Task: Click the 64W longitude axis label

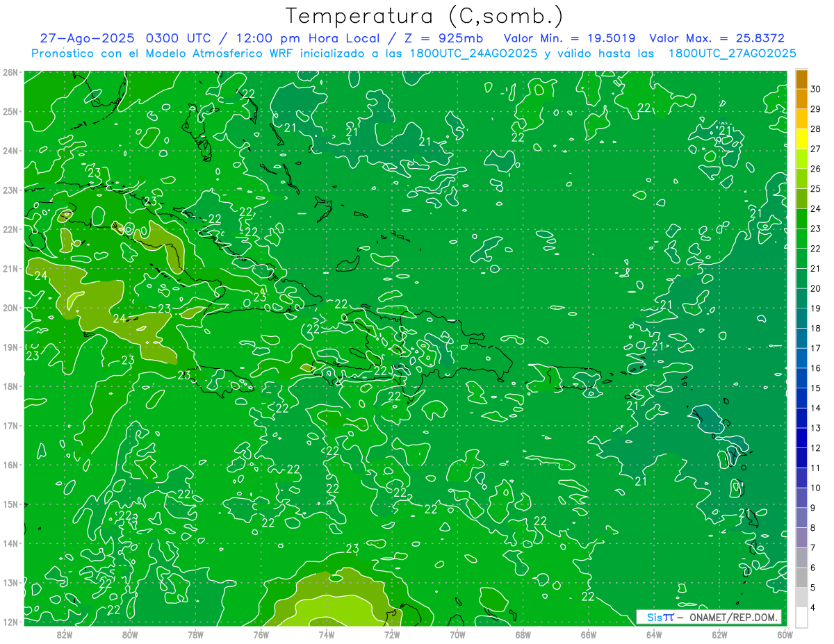Action: coord(654,634)
